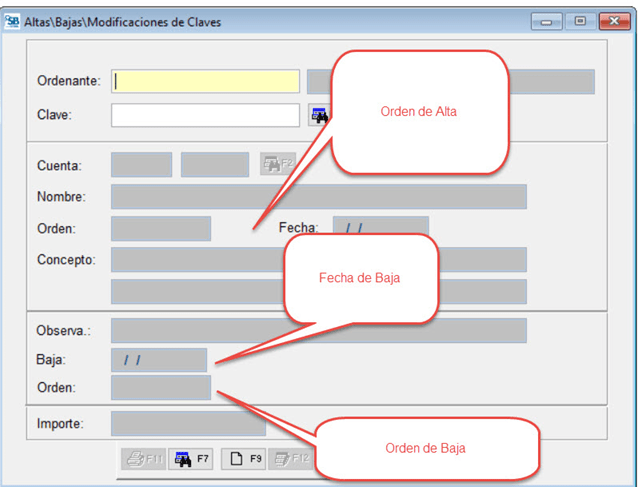Click the Orden field below Baja
The image size is (638, 487).
161,387
